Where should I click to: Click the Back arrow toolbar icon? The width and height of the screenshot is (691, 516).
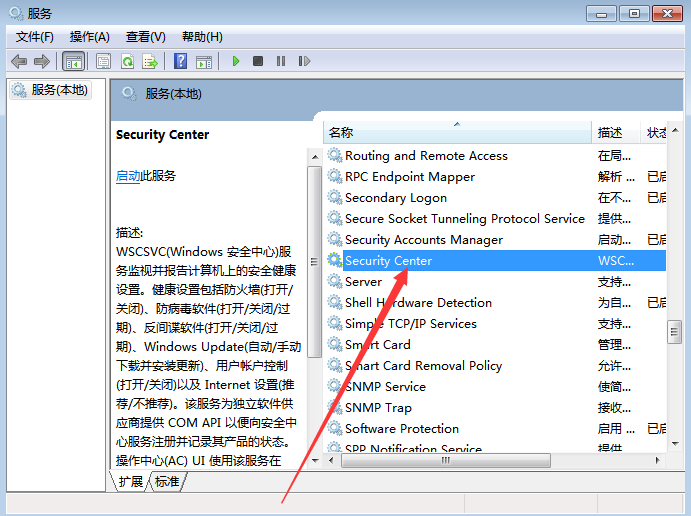[x=19, y=61]
